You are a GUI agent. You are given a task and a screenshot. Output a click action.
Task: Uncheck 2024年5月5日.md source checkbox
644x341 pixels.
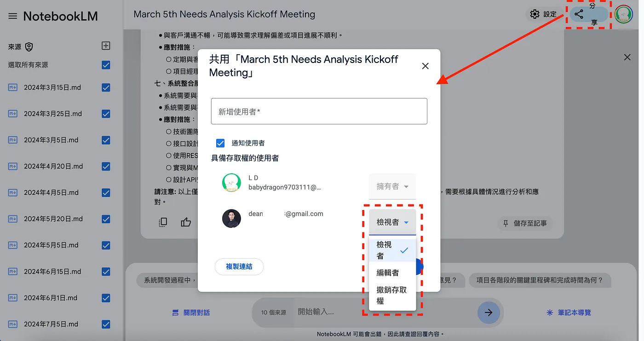[106, 245]
